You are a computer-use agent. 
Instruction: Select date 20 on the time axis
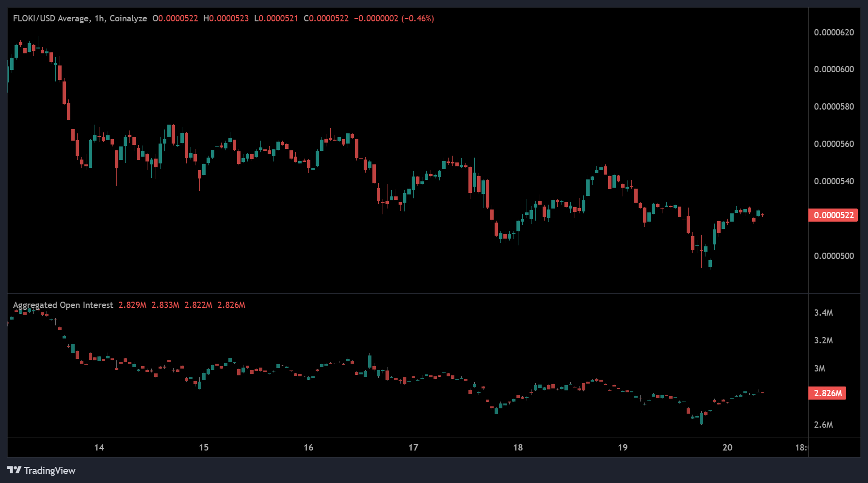(x=727, y=447)
